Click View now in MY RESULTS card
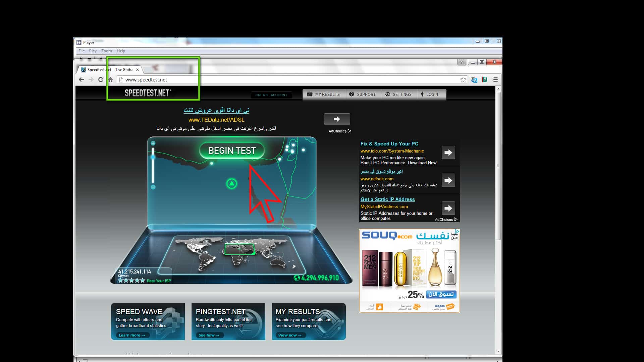Image resolution: width=644 pixels, height=362 pixels. coord(290,335)
